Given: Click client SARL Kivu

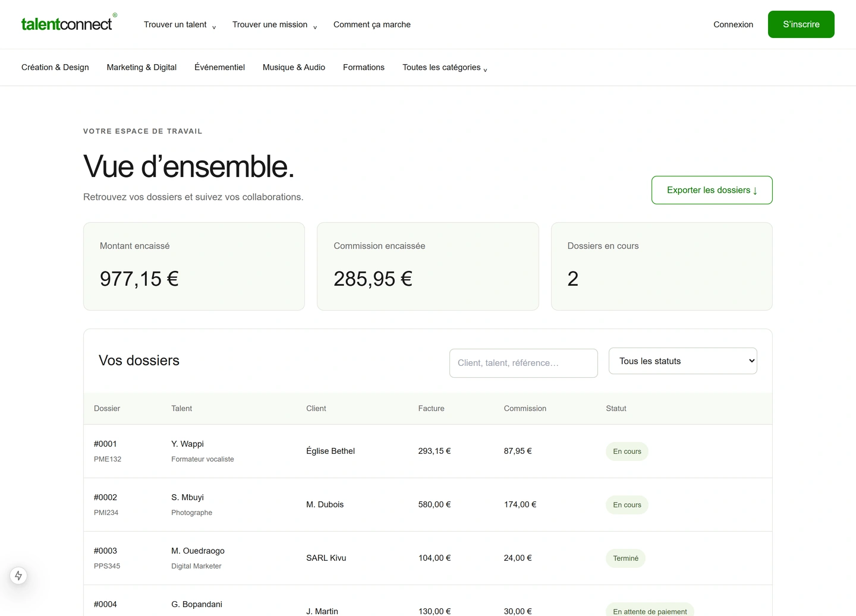Looking at the screenshot, I should tap(326, 558).
